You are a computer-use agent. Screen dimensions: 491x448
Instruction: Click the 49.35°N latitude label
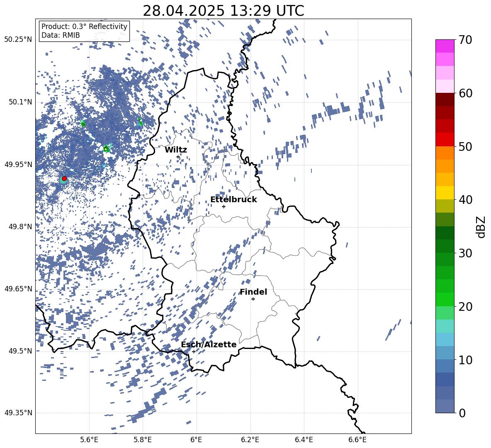pyautogui.click(x=18, y=413)
